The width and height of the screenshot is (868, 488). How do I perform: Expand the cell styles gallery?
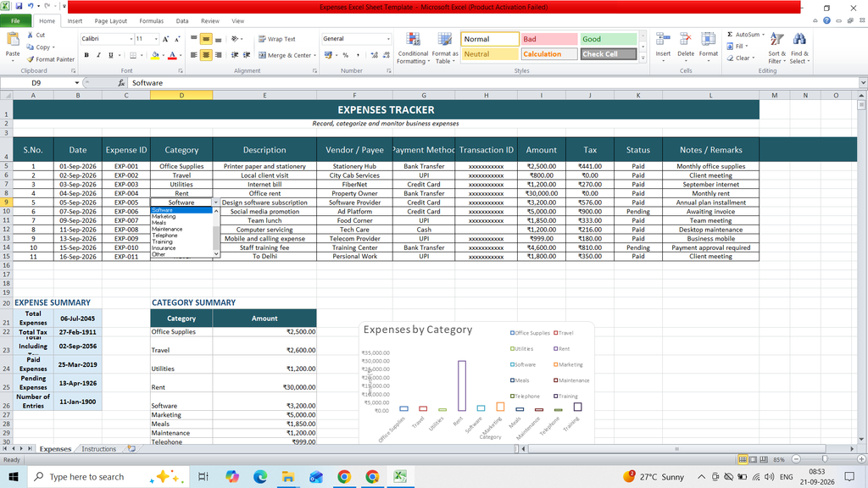643,58
